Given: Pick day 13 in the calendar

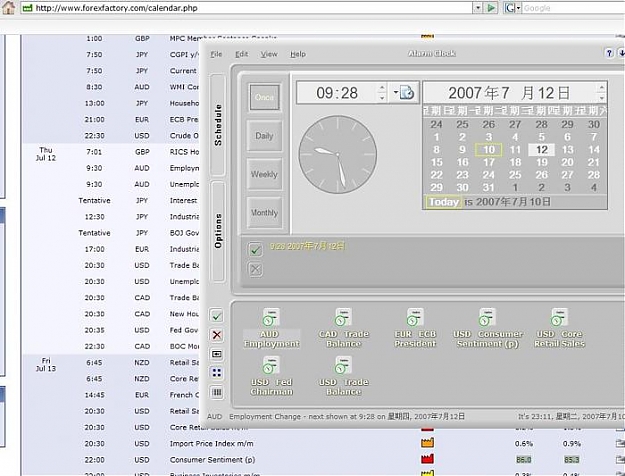Looking at the screenshot, I should click(568, 150).
